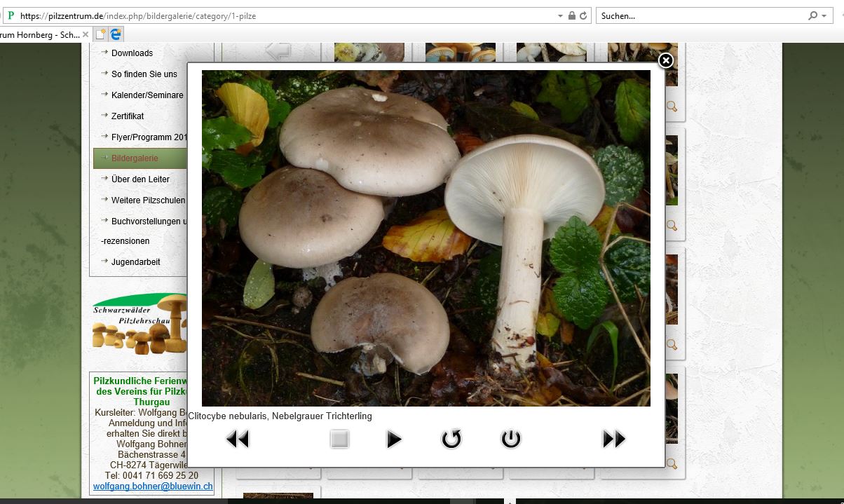Expand the search provider dropdown arrow

click(824, 15)
